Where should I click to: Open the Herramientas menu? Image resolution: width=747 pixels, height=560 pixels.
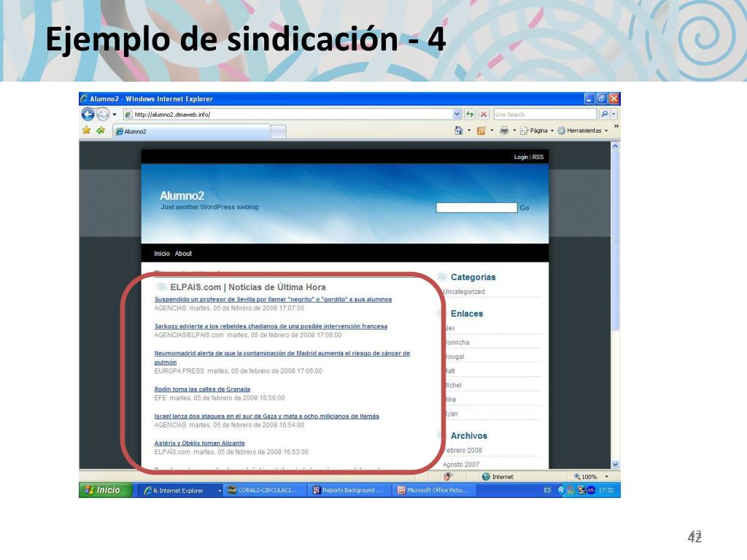pos(583,131)
